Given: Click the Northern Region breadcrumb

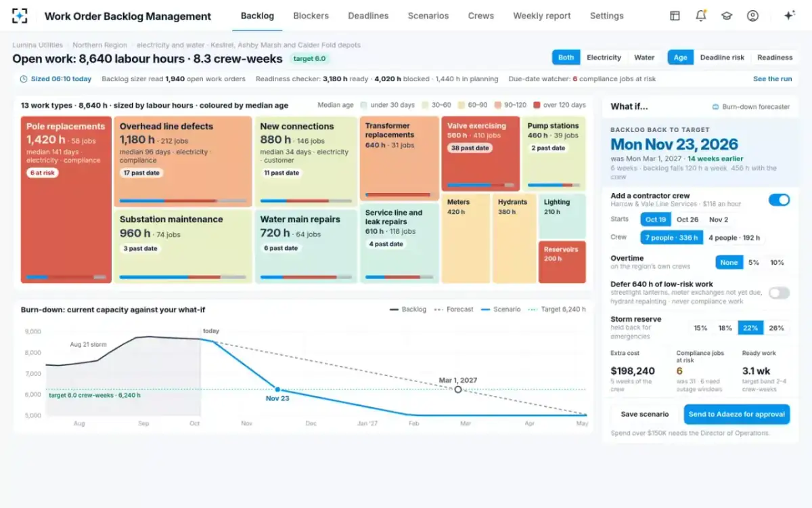Looking at the screenshot, I should click(x=99, y=45).
